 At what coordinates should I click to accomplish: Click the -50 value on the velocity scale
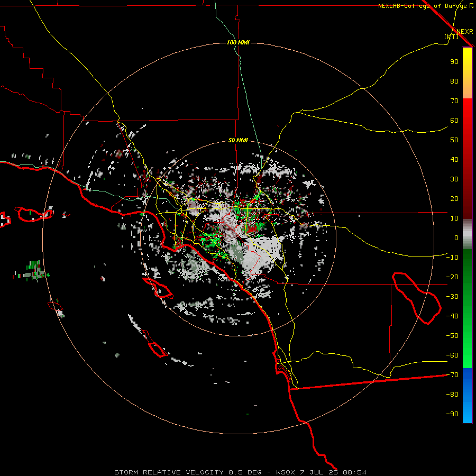click(x=452, y=336)
